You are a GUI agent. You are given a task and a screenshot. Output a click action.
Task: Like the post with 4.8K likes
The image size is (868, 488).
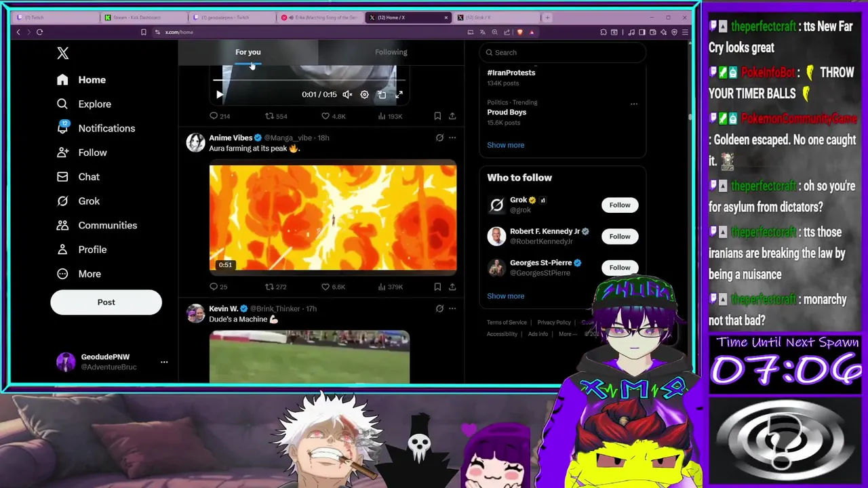333,116
